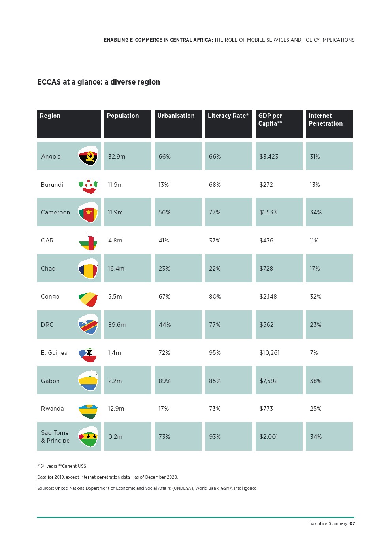Click the ECCAS at a glance heading

[98, 82]
